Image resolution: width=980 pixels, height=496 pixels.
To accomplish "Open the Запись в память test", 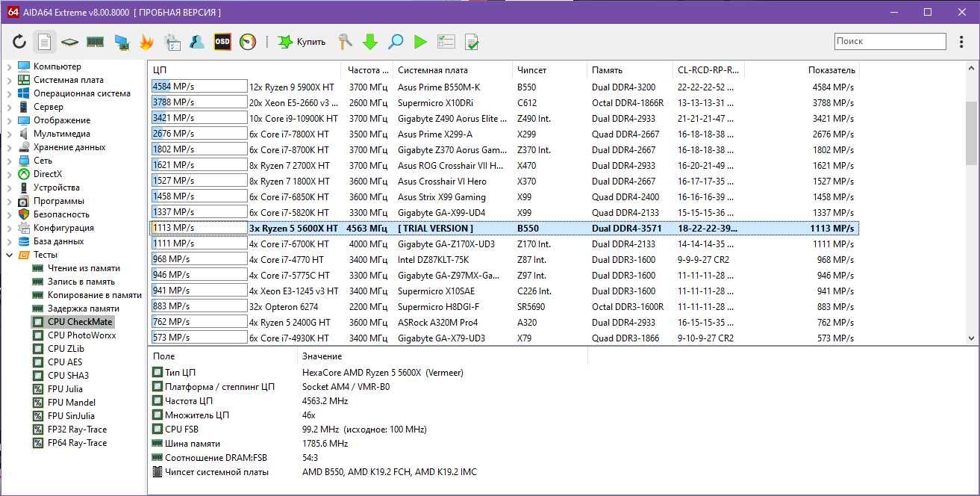I will coord(81,282).
